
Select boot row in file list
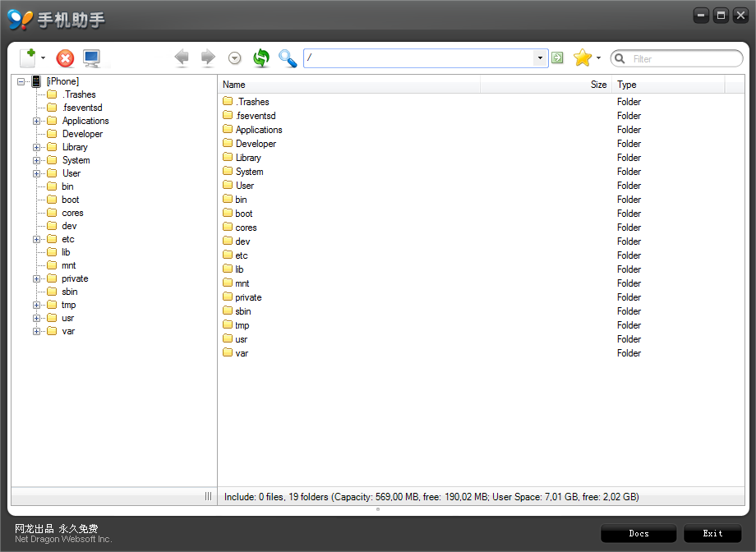(481, 214)
